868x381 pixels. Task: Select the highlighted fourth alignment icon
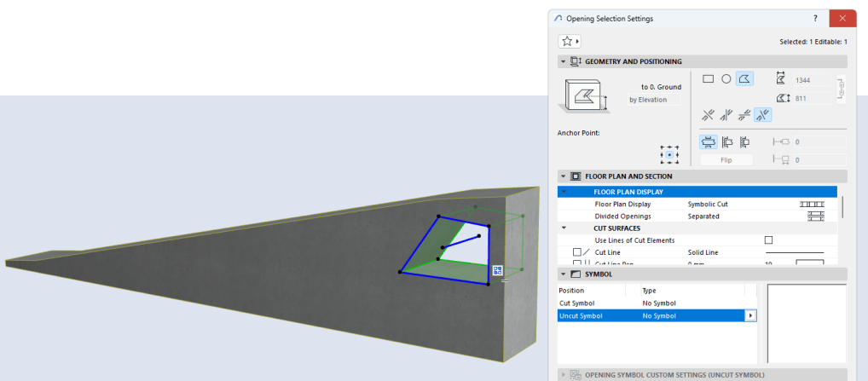(x=763, y=115)
